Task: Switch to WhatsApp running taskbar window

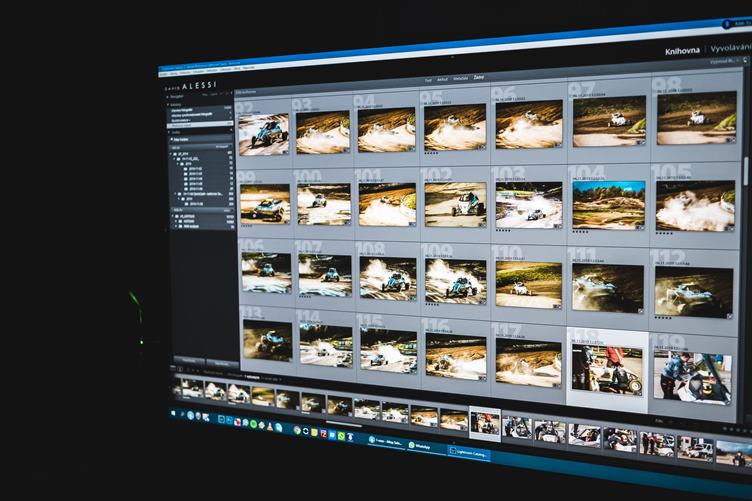Action: tap(426, 446)
